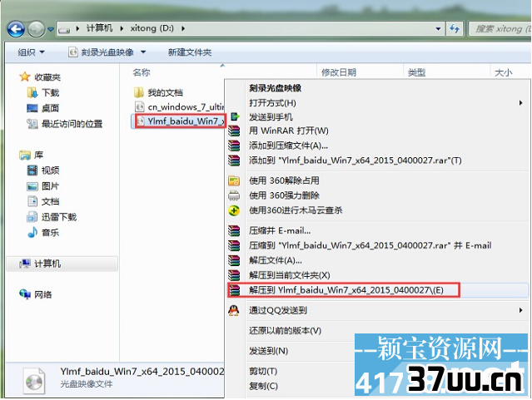532x400 pixels.
Task: Click 新建文件夹 toolbar button
Action: [x=190, y=52]
